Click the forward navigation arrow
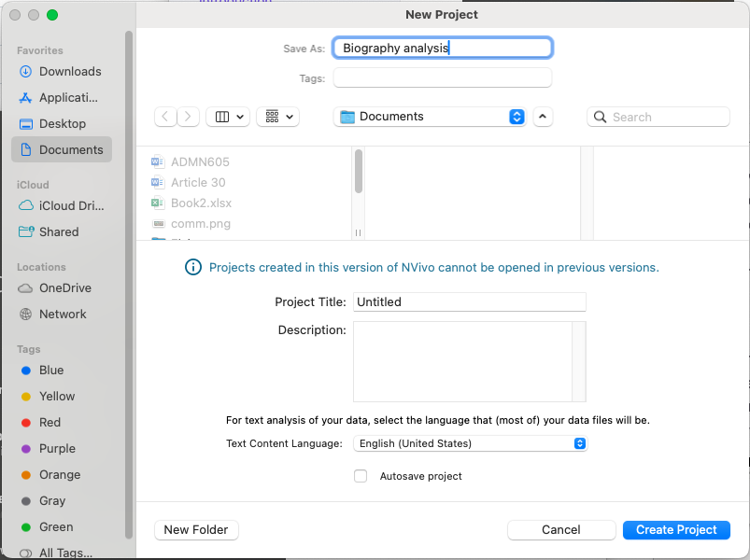 tap(189, 117)
